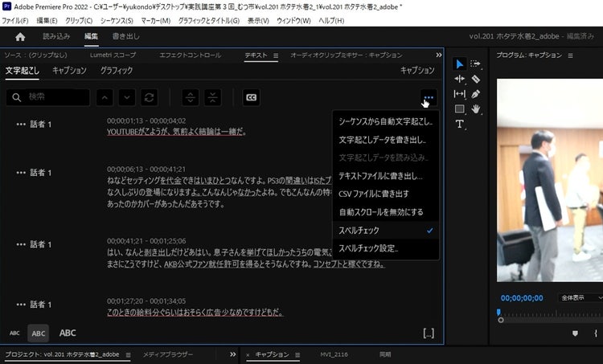603x364 pixels.
Task: Switch to the 書き出し workspace tab
Action: 125,36
